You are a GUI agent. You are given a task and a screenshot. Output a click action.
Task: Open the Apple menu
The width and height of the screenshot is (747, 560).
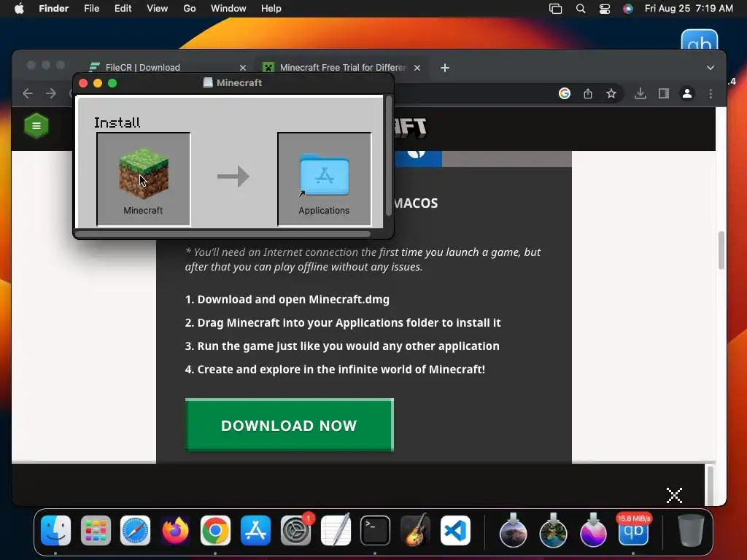[19, 9]
